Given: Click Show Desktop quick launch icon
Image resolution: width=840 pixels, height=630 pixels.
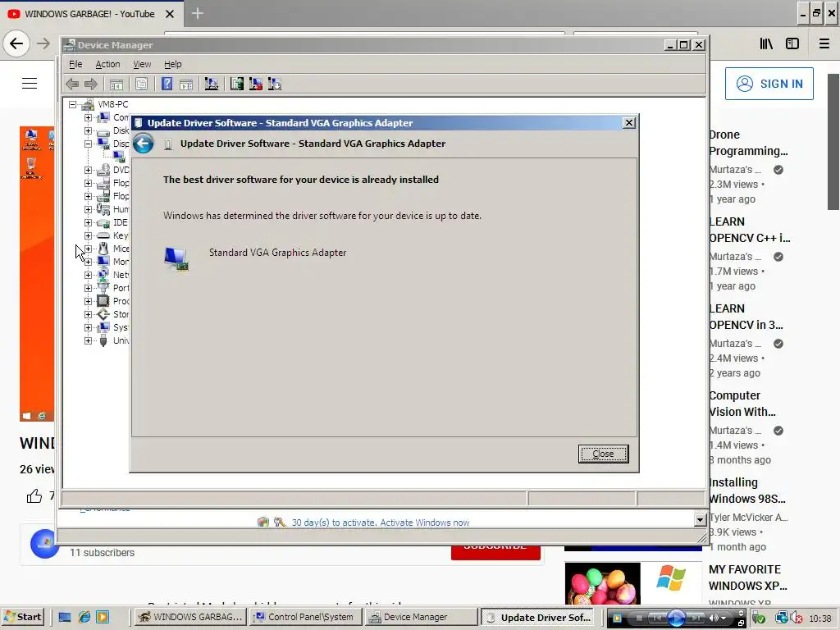Looking at the screenshot, I should point(65,617).
